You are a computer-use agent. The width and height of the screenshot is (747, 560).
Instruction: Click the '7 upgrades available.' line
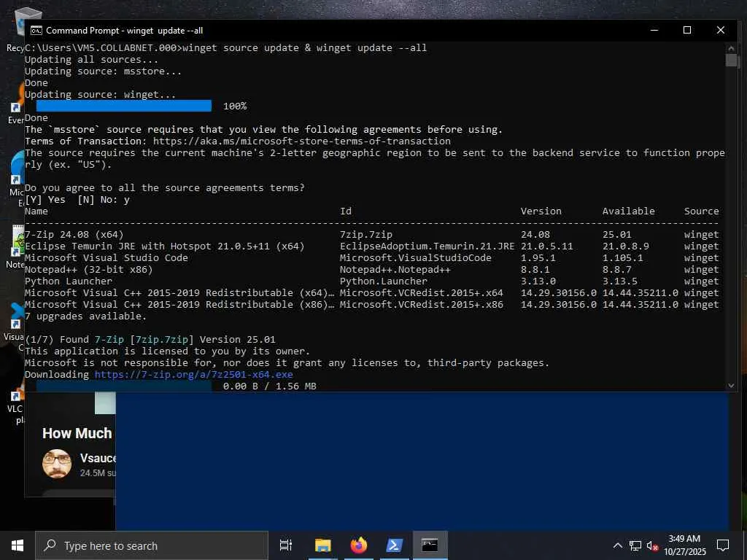tap(86, 316)
